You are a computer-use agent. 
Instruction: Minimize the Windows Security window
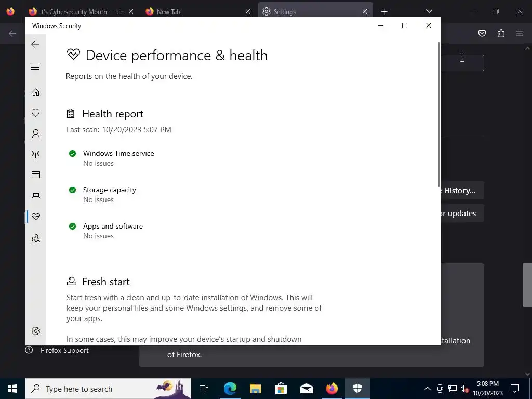tap(381, 25)
